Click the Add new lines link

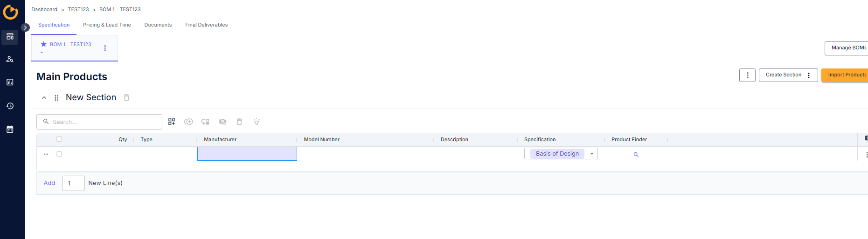49,183
